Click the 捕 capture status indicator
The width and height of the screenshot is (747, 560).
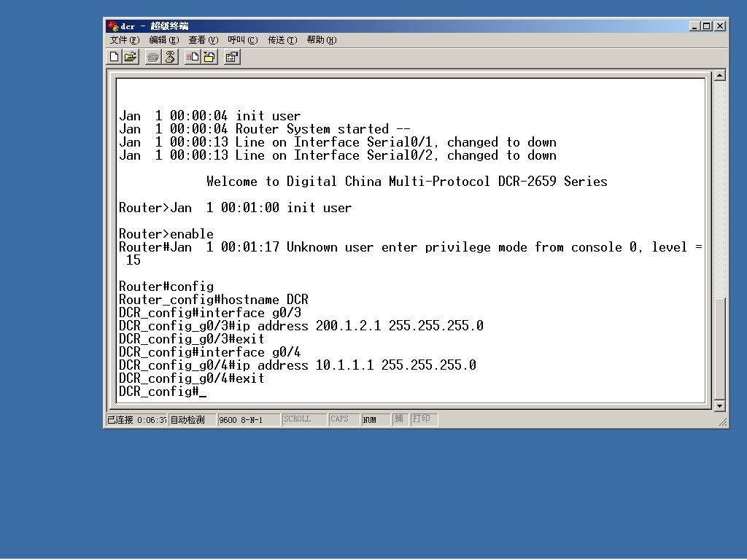[399, 419]
